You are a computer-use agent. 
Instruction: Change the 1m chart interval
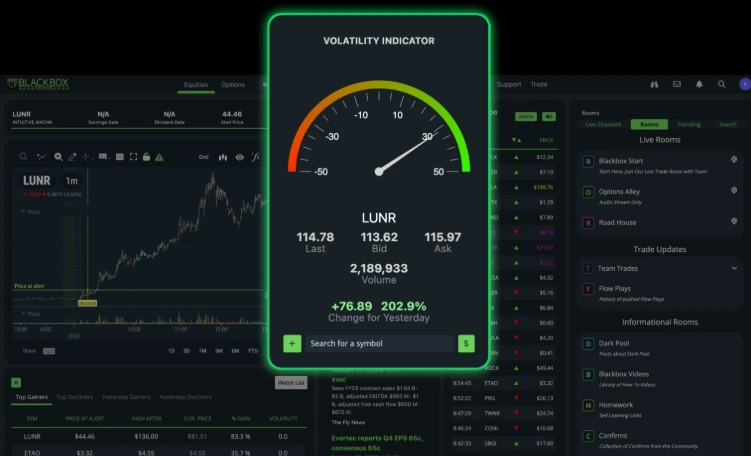tap(72, 181)
